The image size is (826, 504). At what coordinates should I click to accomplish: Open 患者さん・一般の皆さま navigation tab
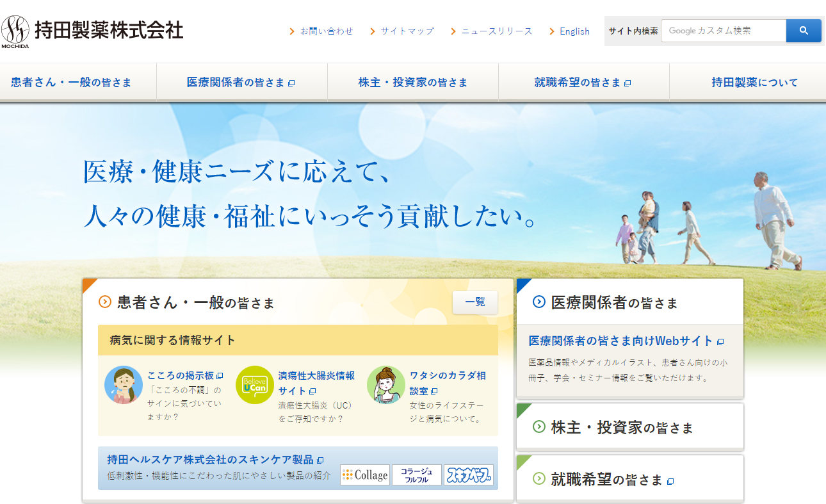pyautogui.click(x=78, y=82)
